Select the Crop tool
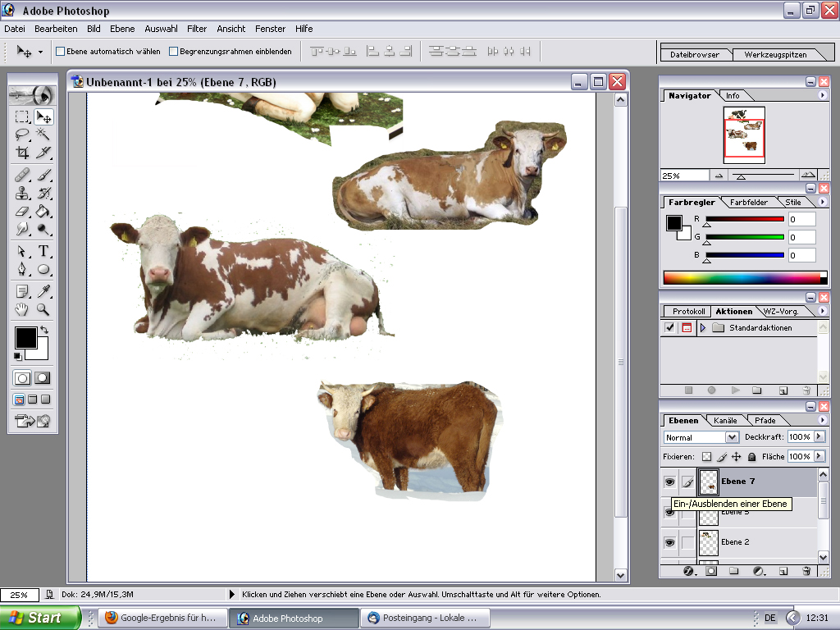Screen dimensions: 840x630 22,153
